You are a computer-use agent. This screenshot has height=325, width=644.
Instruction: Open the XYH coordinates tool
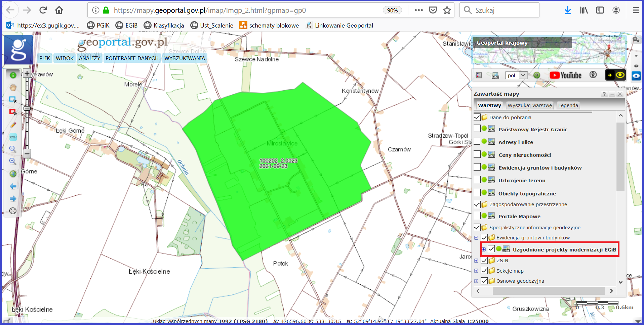13,137
